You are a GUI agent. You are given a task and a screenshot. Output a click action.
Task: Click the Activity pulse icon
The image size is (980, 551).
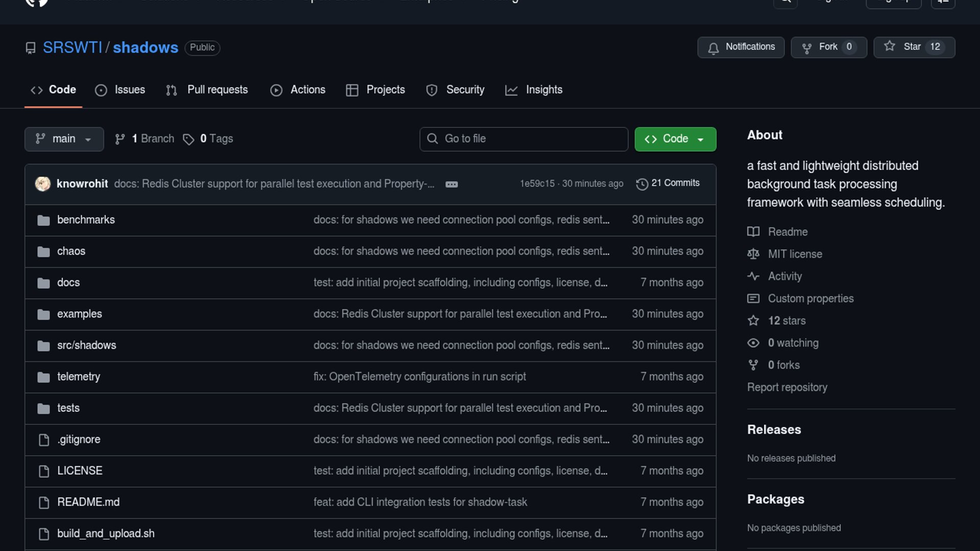pos(753,277)
